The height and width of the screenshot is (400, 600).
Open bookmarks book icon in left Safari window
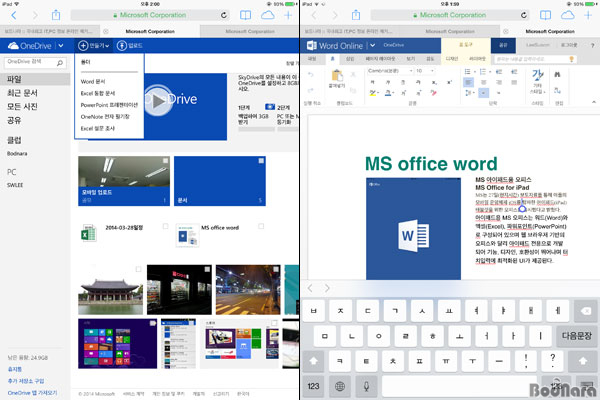pyautogui.click(x=245, y=15)
